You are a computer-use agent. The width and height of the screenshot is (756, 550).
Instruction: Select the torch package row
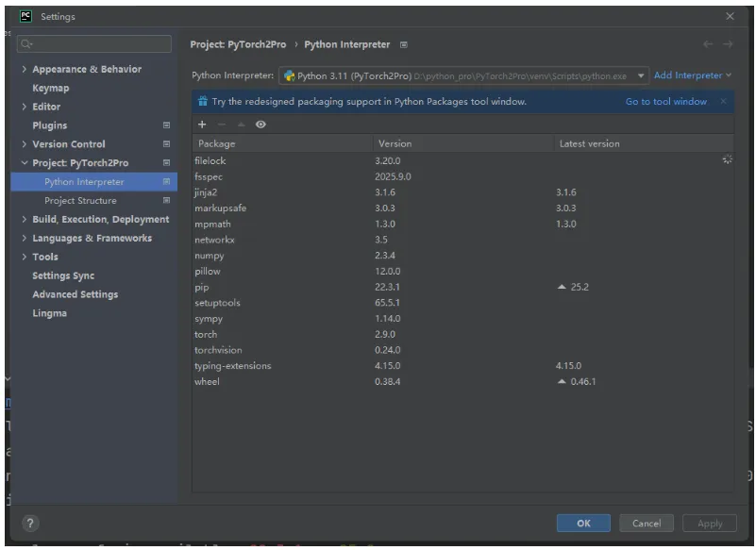(x=462, y=334)
